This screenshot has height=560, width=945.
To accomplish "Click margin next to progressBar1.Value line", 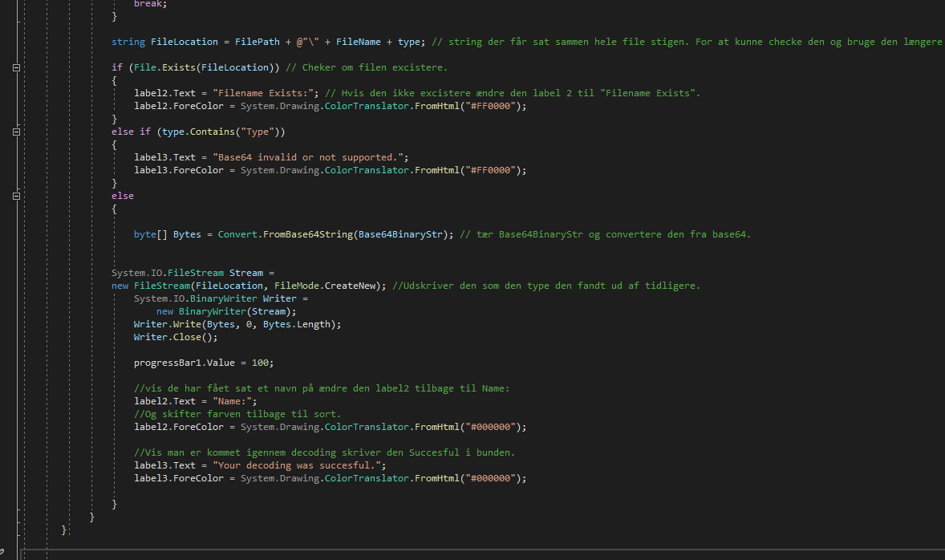I will click(6, 363).
